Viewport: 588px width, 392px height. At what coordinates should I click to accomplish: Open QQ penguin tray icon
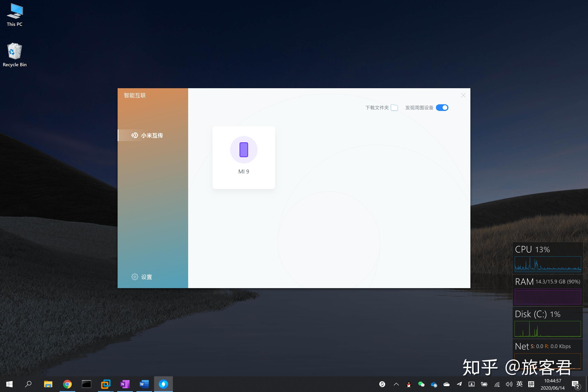408,384
